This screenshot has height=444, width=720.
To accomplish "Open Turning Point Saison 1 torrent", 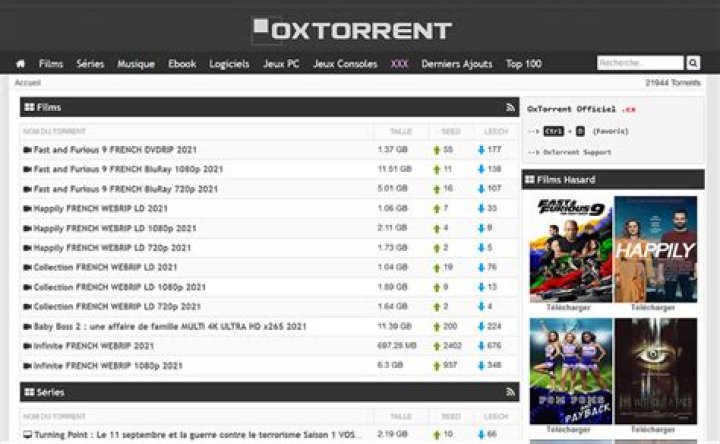I will (x=198, y=434).
